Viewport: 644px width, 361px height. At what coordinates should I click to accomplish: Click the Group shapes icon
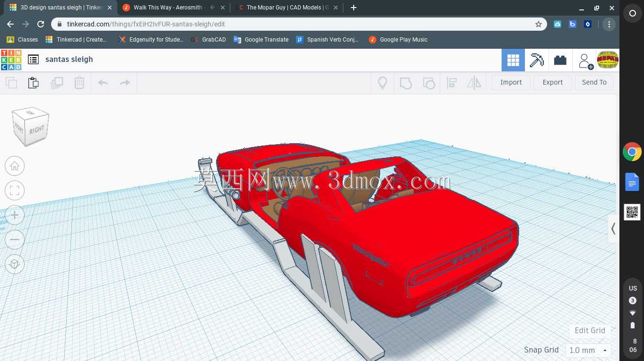[406, 83]
